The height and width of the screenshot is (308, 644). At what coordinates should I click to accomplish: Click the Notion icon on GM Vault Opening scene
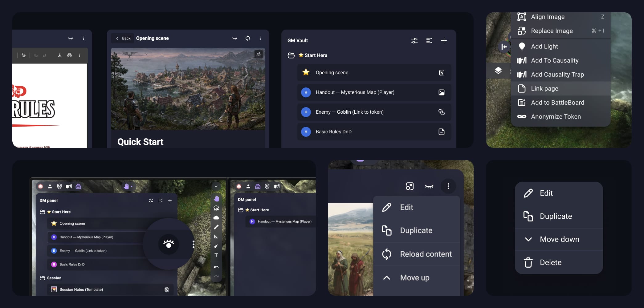pos(442,73)
